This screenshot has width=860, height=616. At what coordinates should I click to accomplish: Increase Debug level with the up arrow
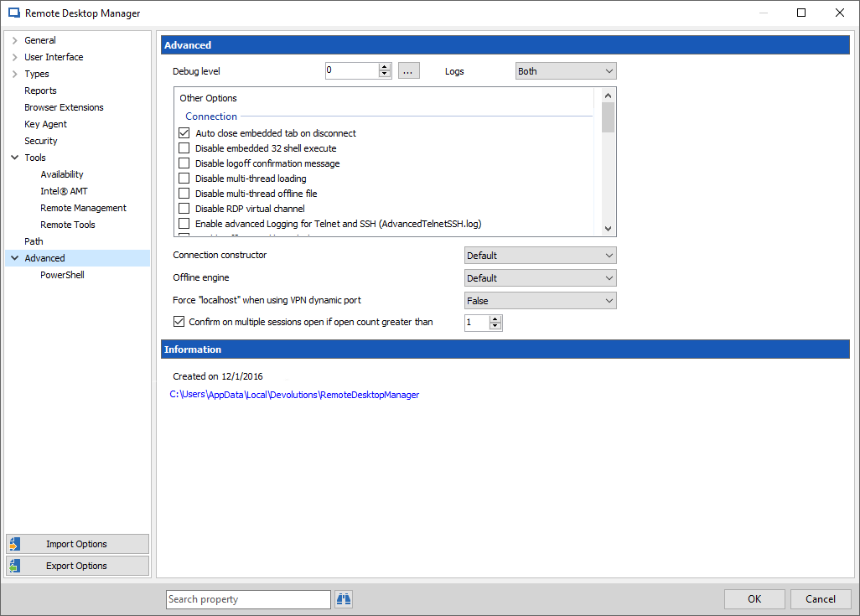(x=384, y=66)
